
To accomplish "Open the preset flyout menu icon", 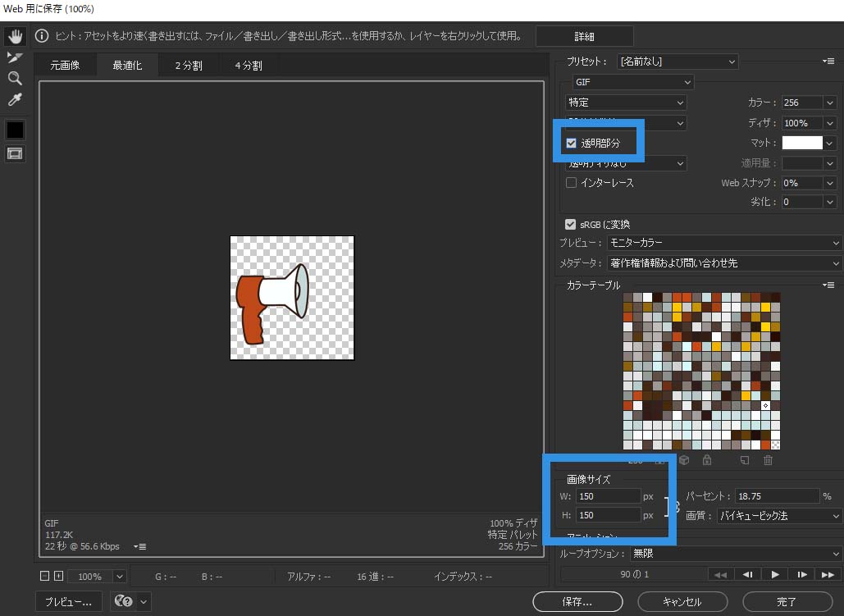I will tap(828, 62).
